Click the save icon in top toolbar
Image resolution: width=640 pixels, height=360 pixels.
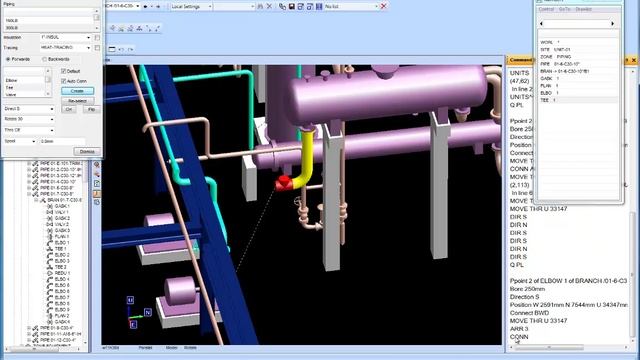[x=291, y=6]
